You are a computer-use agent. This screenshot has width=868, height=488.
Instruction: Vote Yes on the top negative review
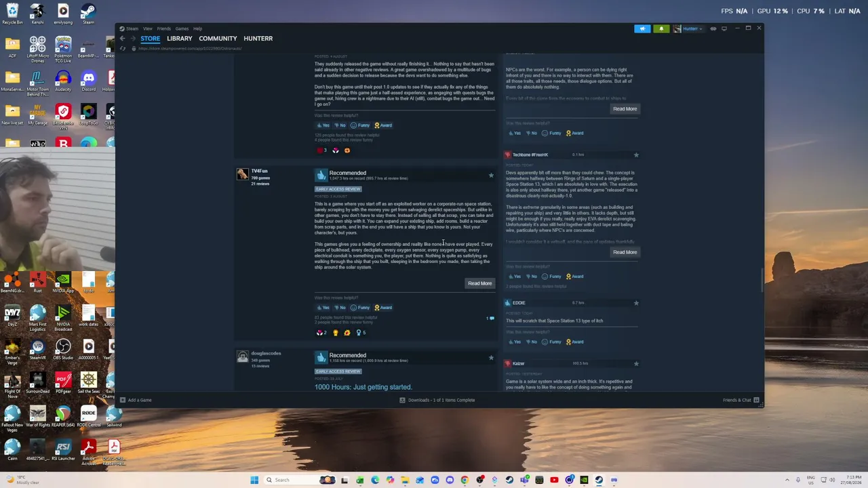coord(323,125)
